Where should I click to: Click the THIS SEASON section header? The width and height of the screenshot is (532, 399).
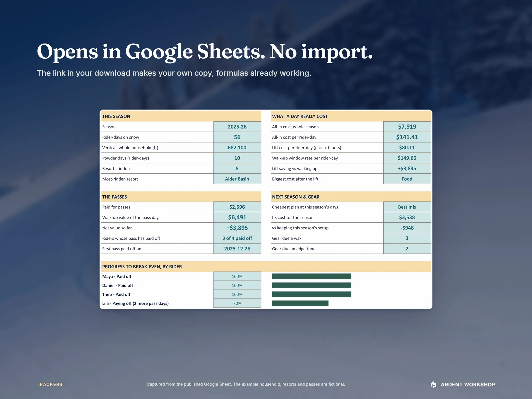181,116
